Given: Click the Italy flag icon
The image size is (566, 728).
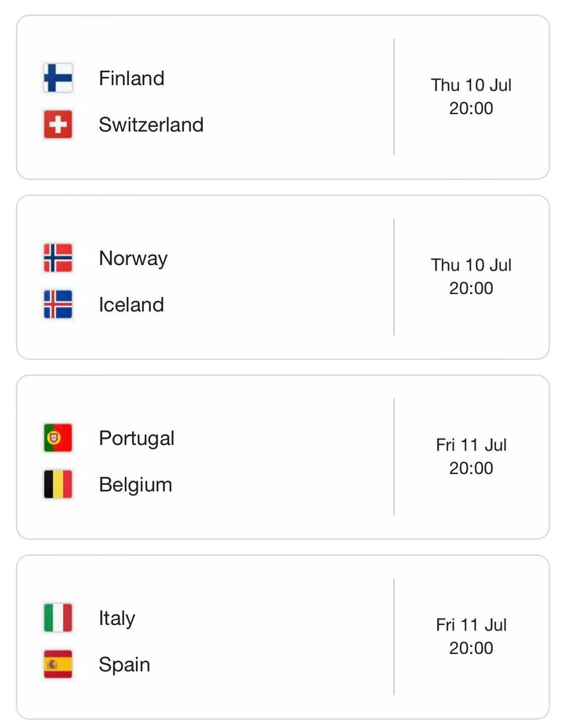Looking at the screenshot, I should [x=58, y=617].
